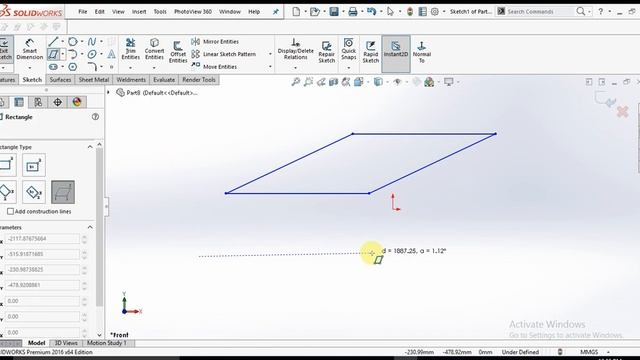
Task: Select the Line sketch tool
Action: (53, 42)
